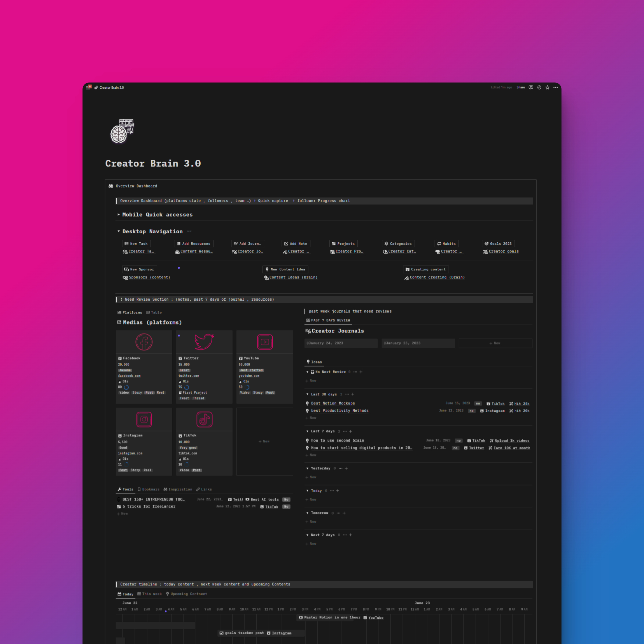Switch to the Table view tab
The width and height of the screenshot is (644, 644).
coord(154,312)
